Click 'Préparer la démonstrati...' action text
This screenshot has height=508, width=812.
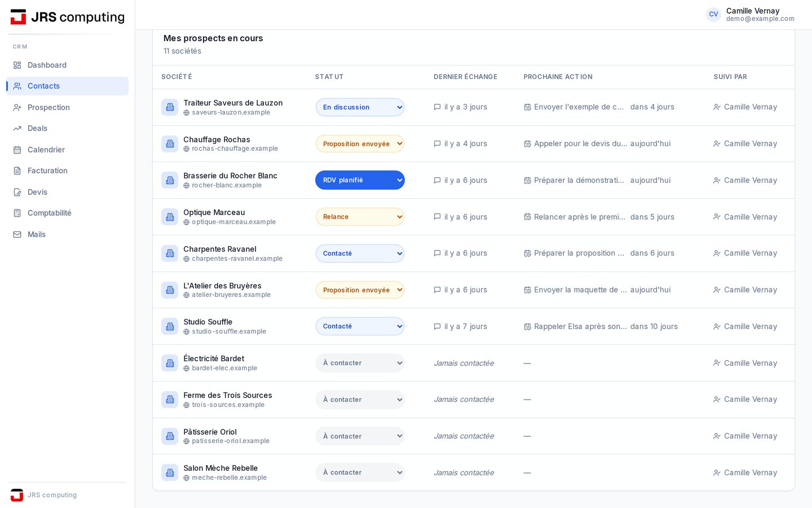tap(579, 180)
